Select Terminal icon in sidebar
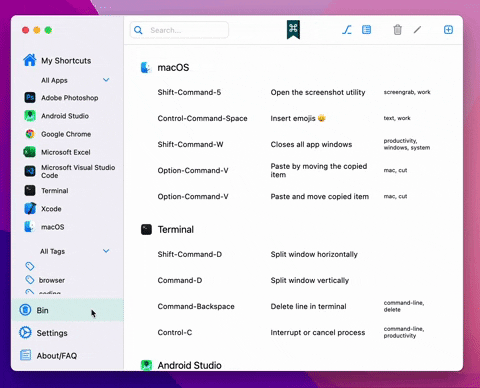Screen dimensions: 480x388 (30, 191)
